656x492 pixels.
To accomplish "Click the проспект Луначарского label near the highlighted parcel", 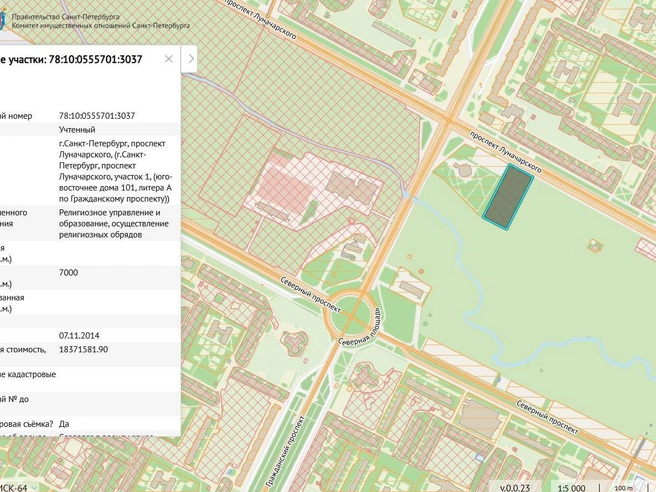I will coord(505,151).
